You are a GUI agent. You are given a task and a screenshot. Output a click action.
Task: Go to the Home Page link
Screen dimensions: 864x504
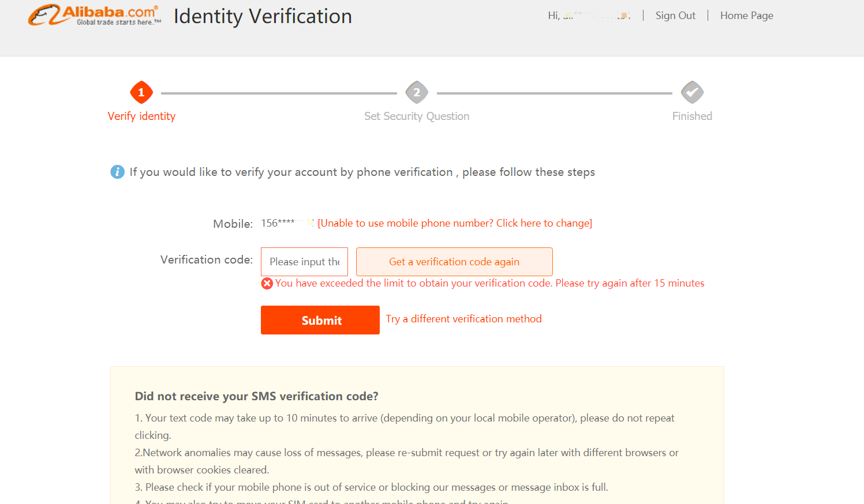pos(746,16)
